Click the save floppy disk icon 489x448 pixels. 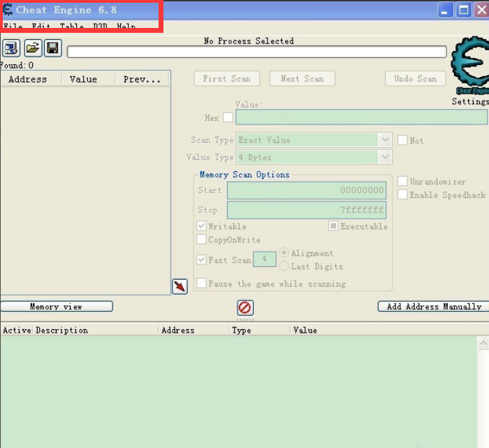(x=52, y=48)
